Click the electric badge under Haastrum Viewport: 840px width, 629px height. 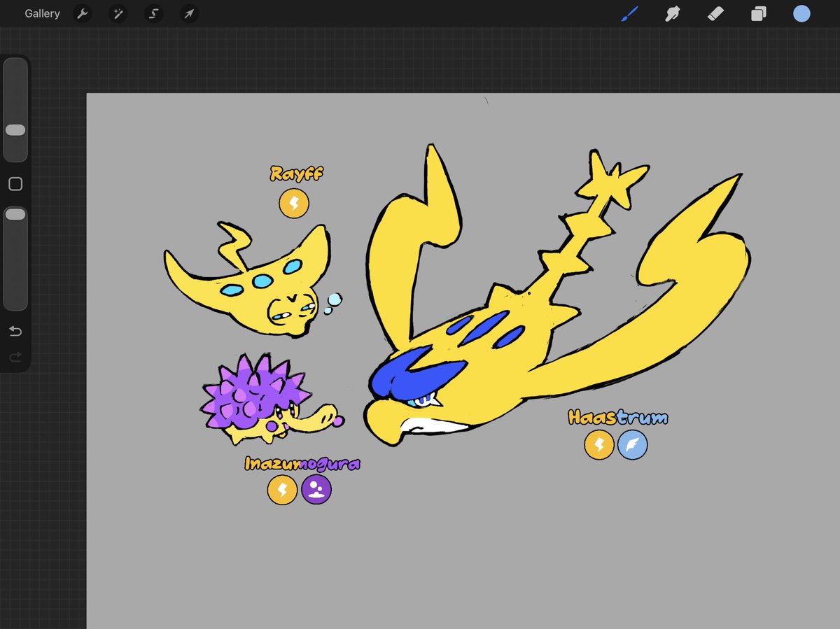tap(599, 445)
